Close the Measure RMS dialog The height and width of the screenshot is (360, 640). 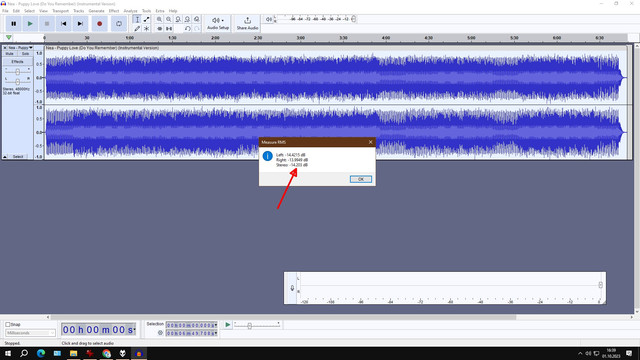[371, 142]
